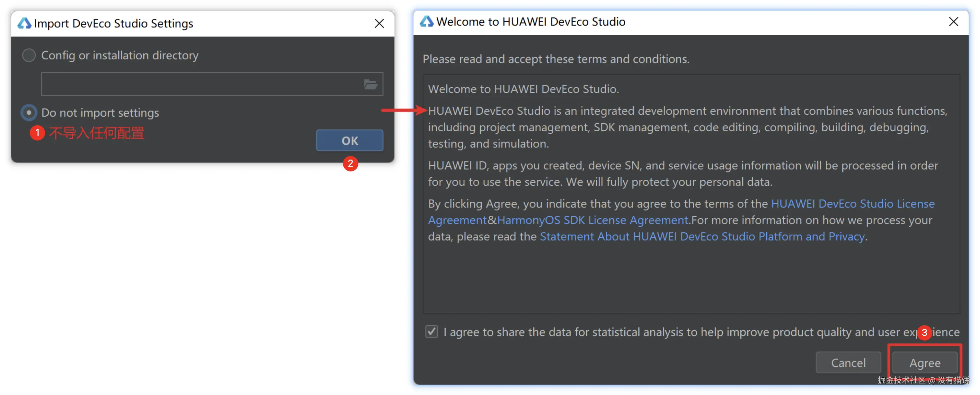Screen dimensions: 980x395
Task: Open HUAWEI DevEco Studio License Agreement link
Action: click(x=852, y=204)
